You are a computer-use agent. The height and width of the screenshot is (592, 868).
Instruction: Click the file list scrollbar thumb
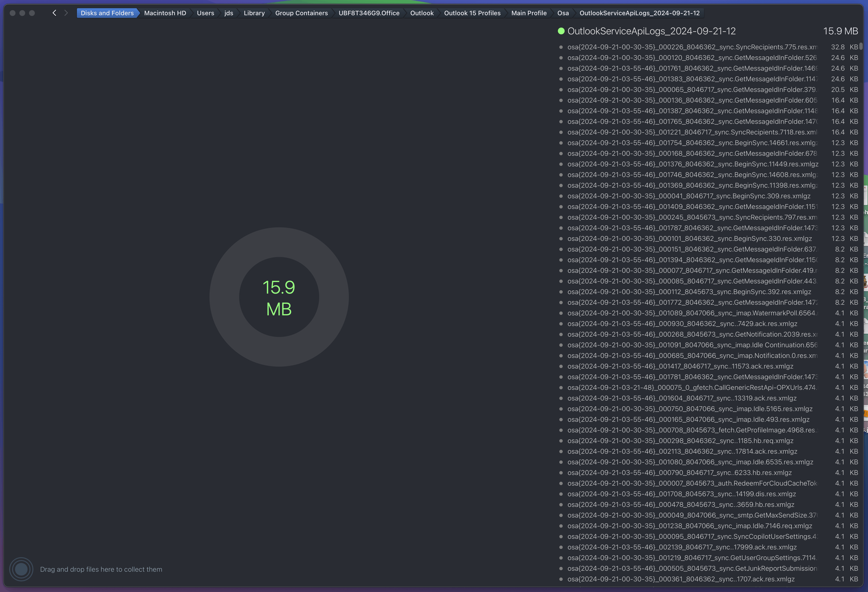pyautogui.click(x=861, y=46)
